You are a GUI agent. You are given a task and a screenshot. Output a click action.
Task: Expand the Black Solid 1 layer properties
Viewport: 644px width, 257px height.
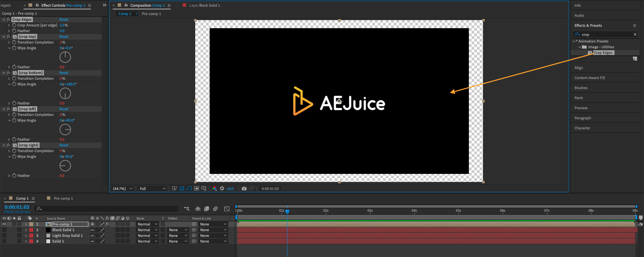coord(26,230)
